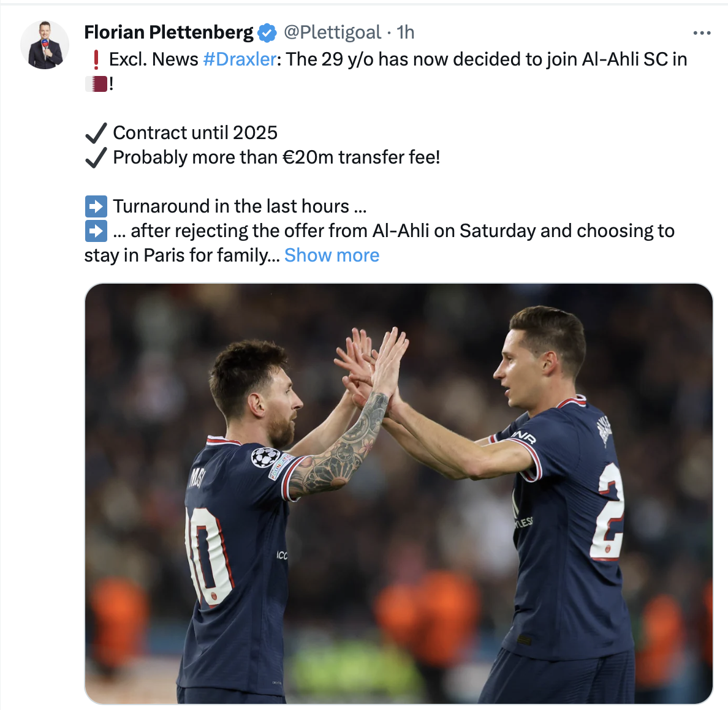Click the €20m transfer fee text
Screen dimensions: 728x710
click(277, 157)
